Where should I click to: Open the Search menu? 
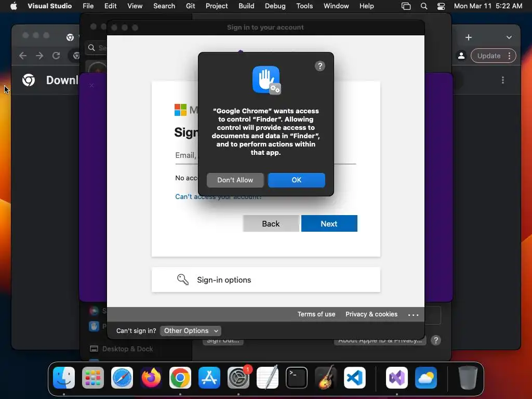[x=164, y=6]
